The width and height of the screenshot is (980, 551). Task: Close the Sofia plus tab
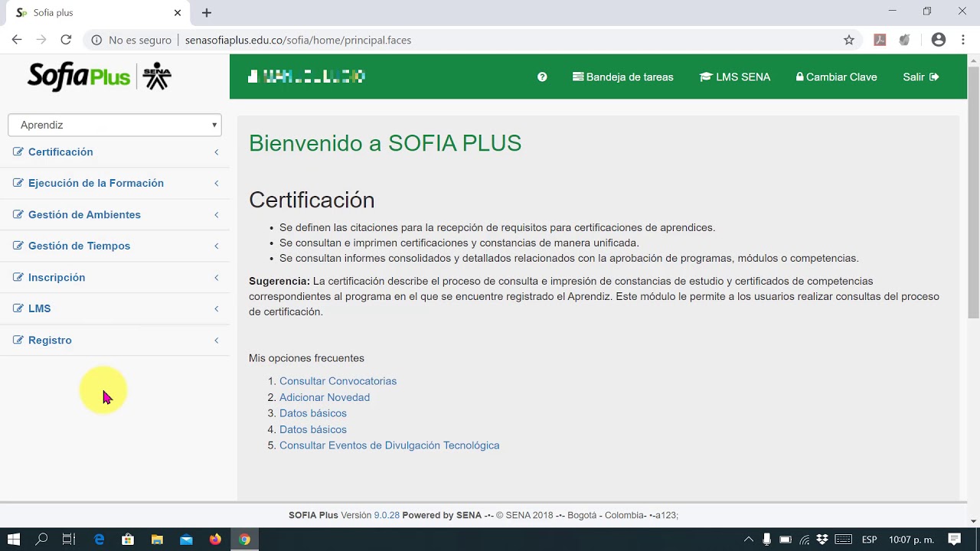[178, 12]
